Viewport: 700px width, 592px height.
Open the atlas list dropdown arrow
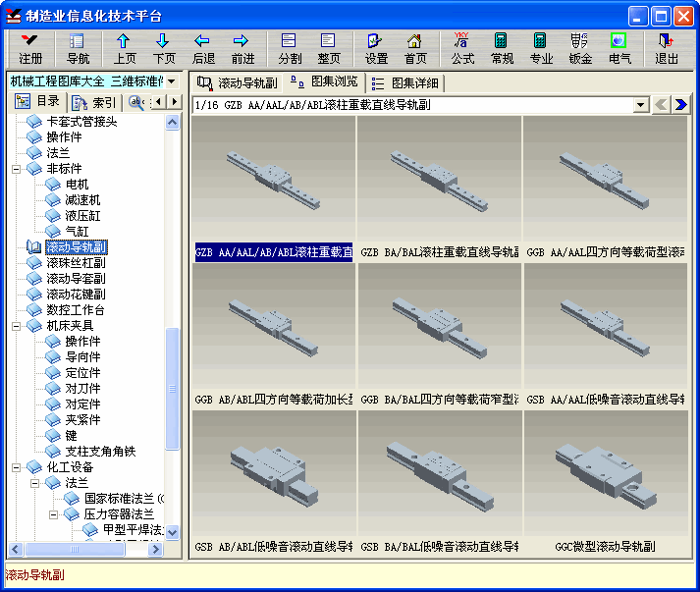point(641,104)
